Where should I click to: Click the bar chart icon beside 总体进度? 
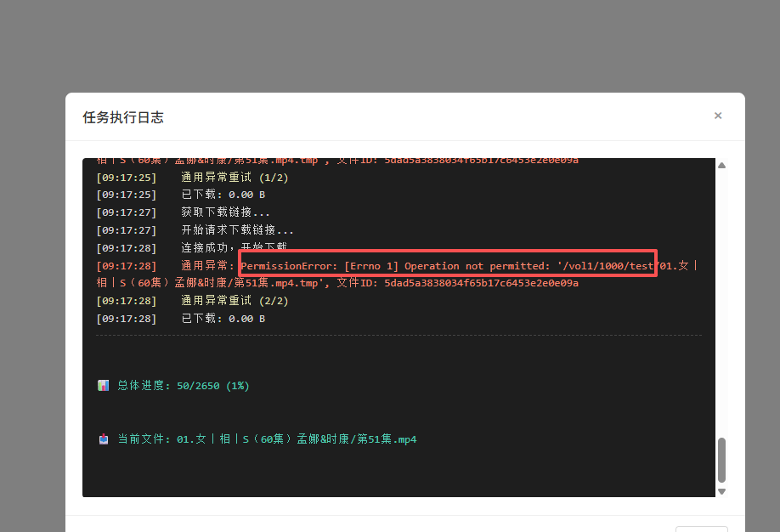tap(103, 385)
